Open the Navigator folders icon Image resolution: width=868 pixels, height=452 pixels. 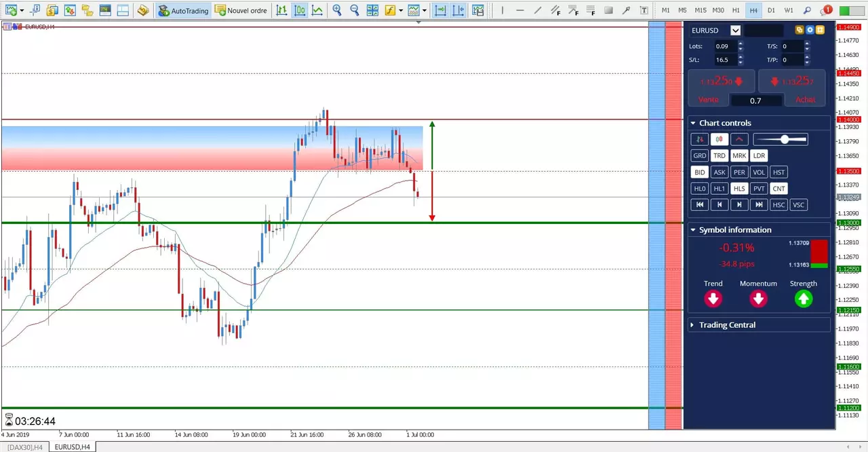[87, 10]
